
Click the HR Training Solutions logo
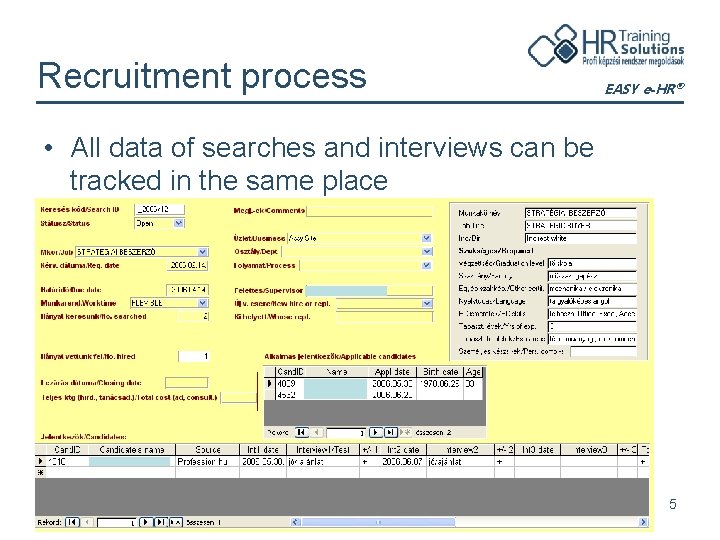tap(606, 45)
